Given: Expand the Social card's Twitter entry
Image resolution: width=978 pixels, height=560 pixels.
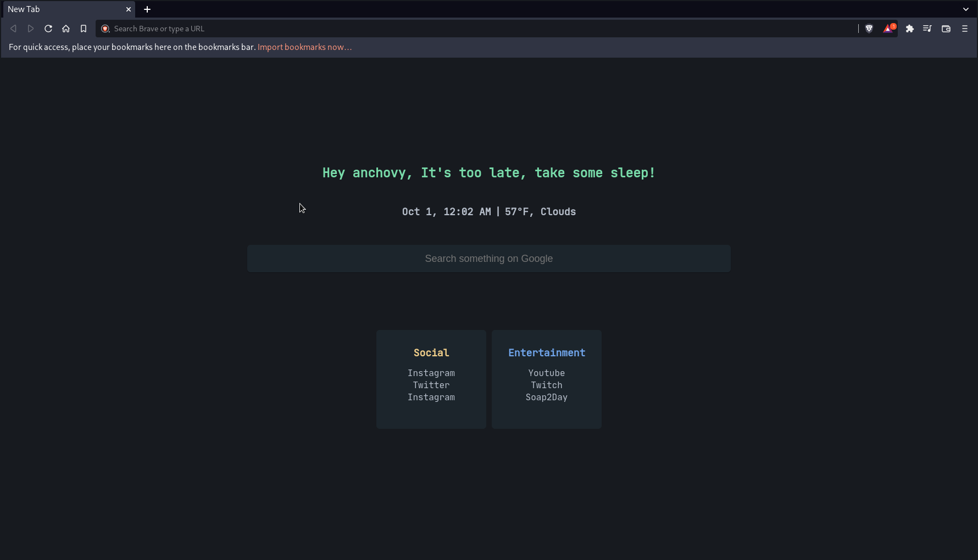Looking at the screenshot, I should (431, 385).
